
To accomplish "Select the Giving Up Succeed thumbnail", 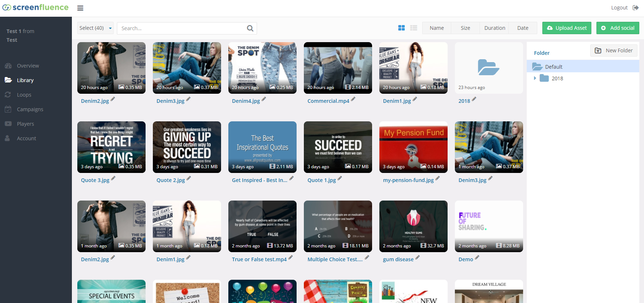I will (187, 147).
